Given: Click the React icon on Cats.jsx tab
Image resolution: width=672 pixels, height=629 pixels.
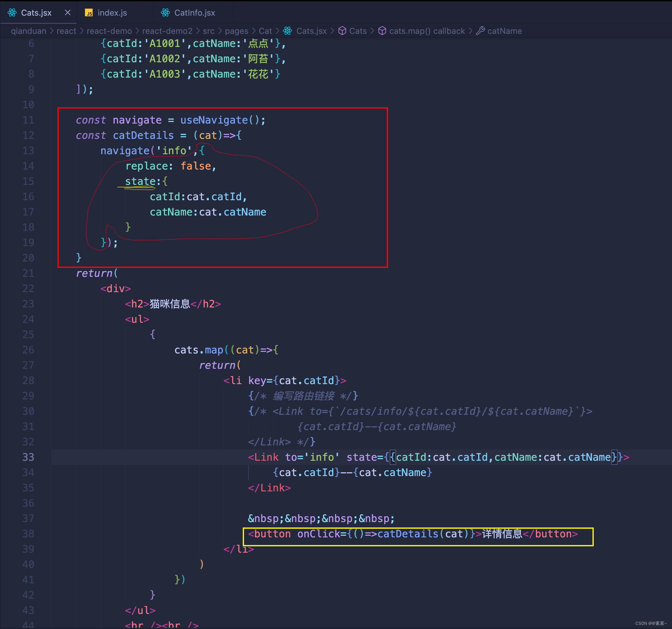Looking at the screenshot, I should point(12,13).
